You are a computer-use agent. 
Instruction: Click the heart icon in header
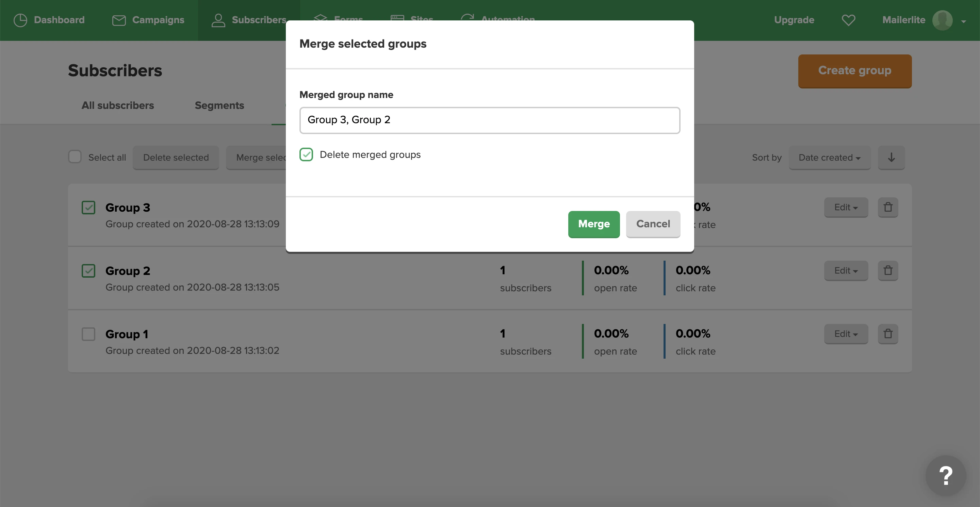point(848,20)
